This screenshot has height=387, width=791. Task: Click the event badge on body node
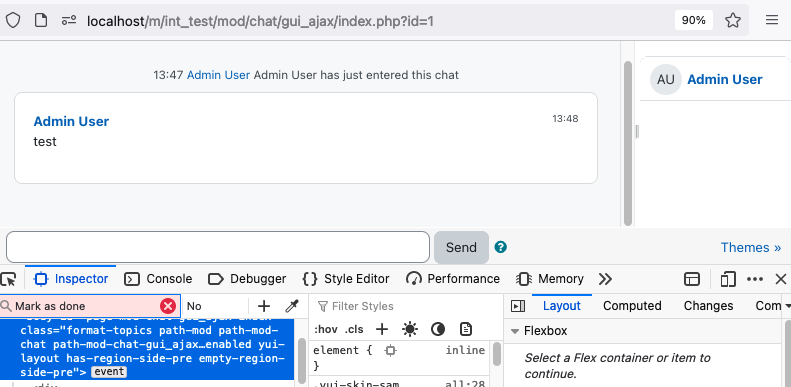[x=109, y=372]
